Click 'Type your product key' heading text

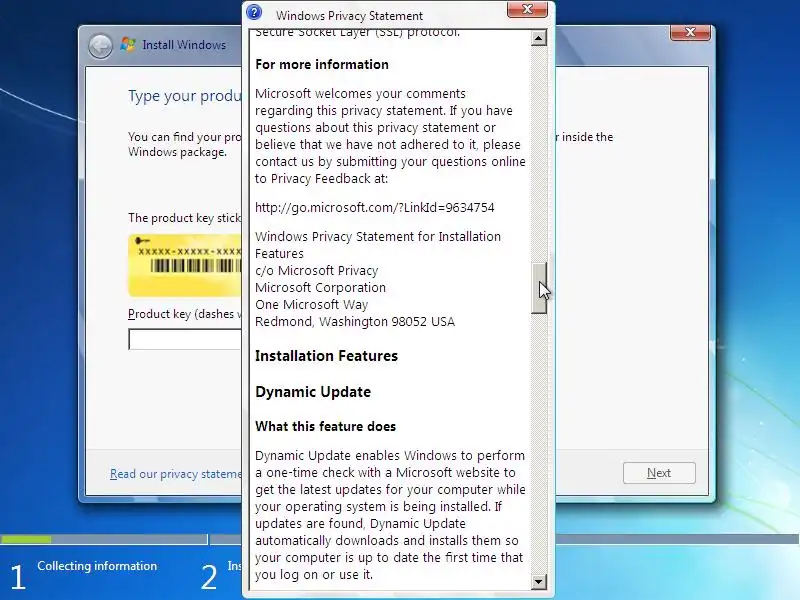click(185, 96)
